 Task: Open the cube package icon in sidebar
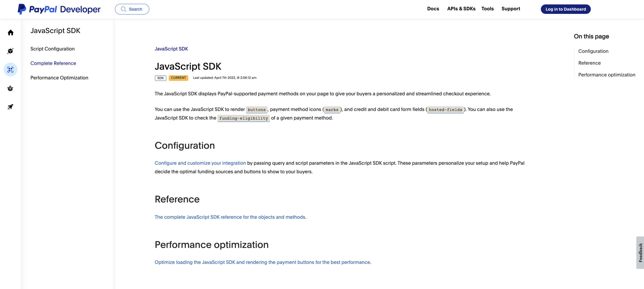[x=11, y=51]
